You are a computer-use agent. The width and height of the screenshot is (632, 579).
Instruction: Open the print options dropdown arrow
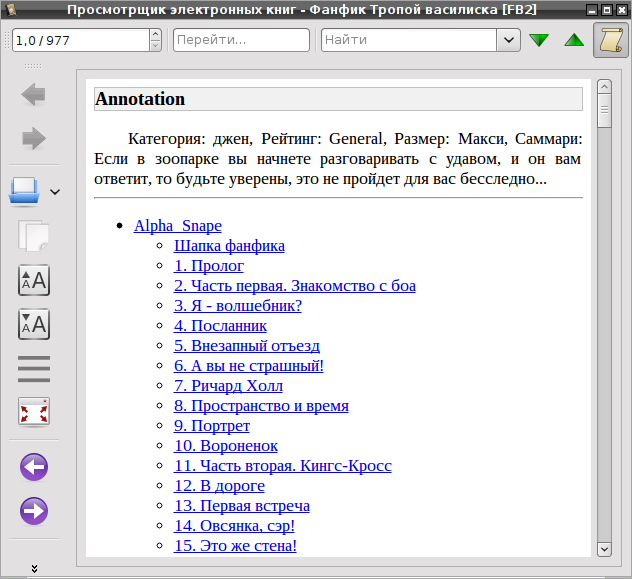pos(55,192)
